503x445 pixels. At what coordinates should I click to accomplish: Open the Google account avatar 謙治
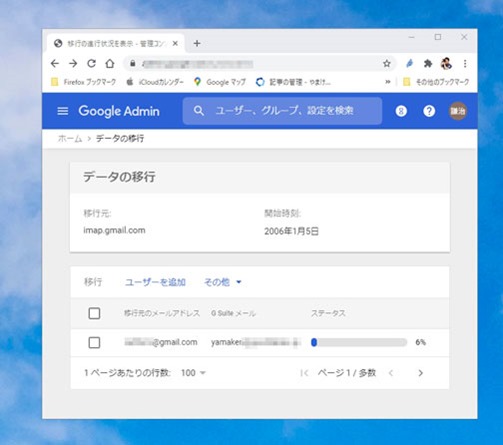pos(458,111)
